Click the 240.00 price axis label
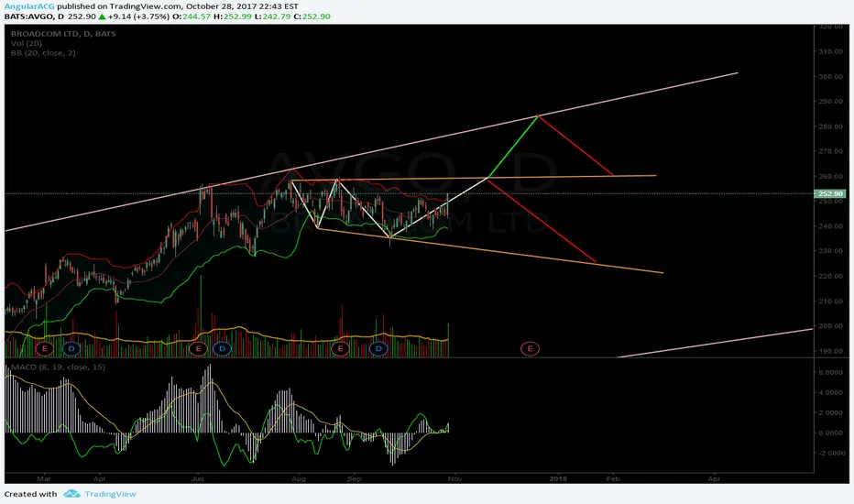854x504 pixels. click(830, 226)
